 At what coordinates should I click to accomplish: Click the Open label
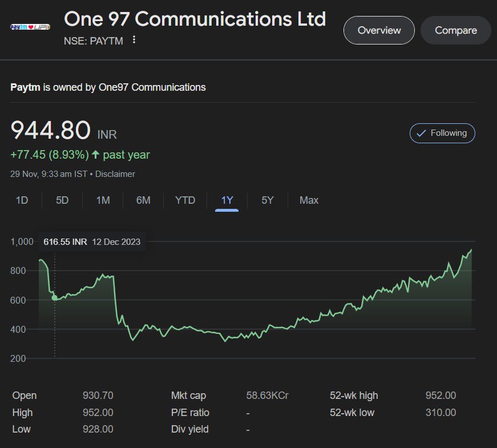(25, 395)
